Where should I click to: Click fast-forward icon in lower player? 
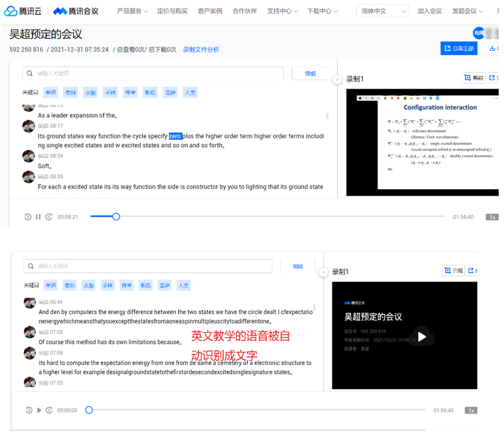[x=49, y=410]
